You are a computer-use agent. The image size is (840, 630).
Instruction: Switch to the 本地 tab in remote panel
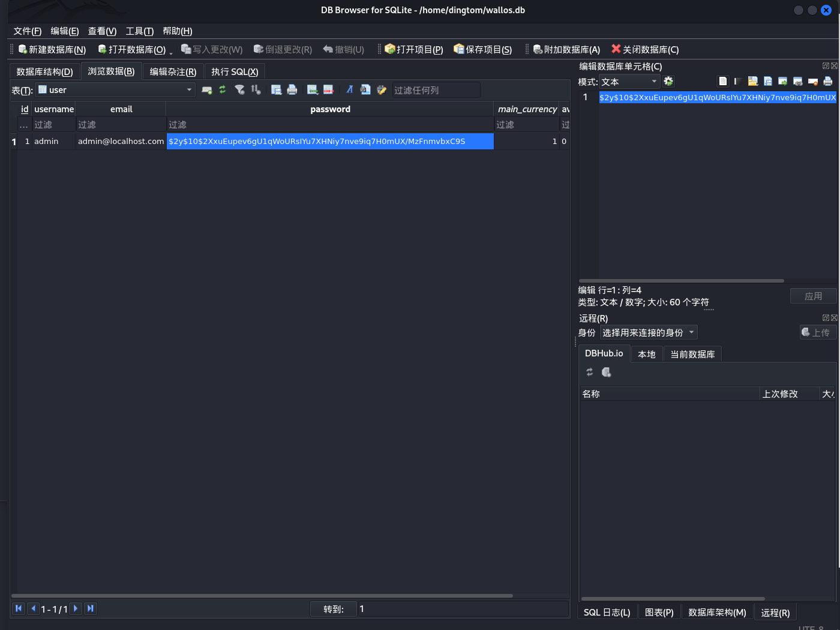point(646,354)
